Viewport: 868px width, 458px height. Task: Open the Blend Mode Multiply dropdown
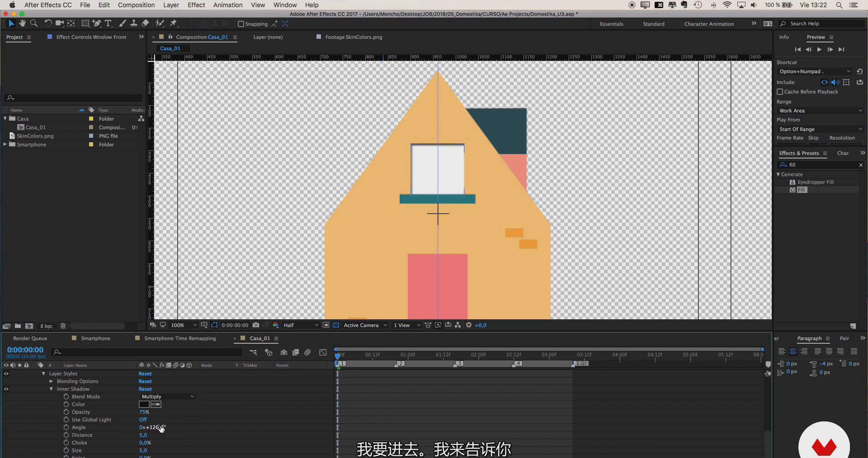pos(167,397)
